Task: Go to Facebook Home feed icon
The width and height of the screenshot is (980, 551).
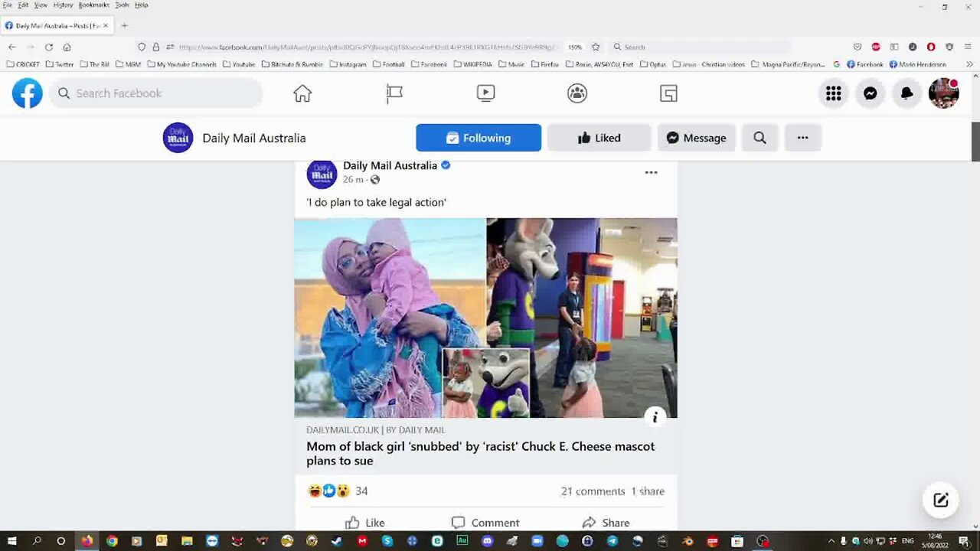Action: (302, 93)
